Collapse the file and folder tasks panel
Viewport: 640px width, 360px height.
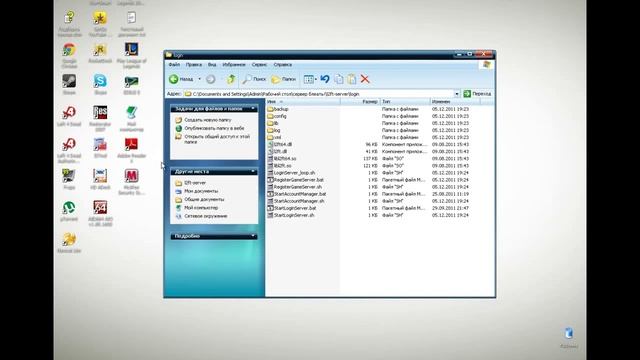pos(253,109)
